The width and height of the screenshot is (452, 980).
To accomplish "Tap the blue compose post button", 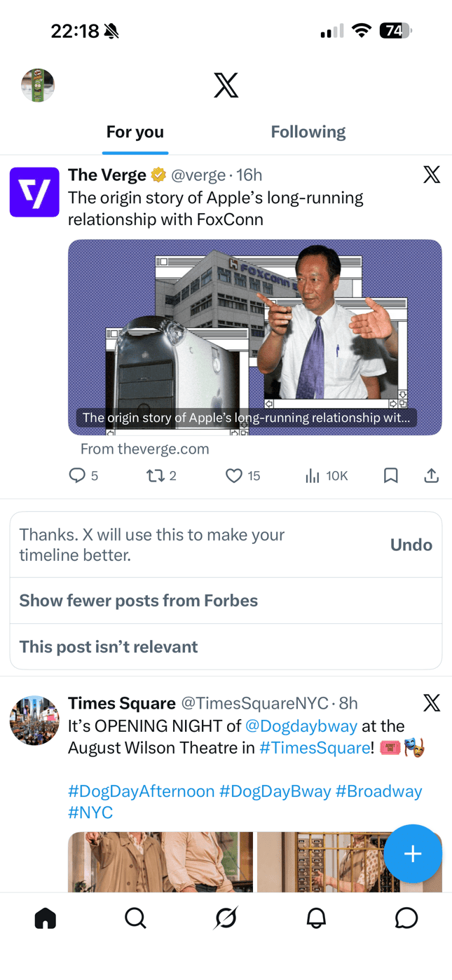I will pos(413,855).
